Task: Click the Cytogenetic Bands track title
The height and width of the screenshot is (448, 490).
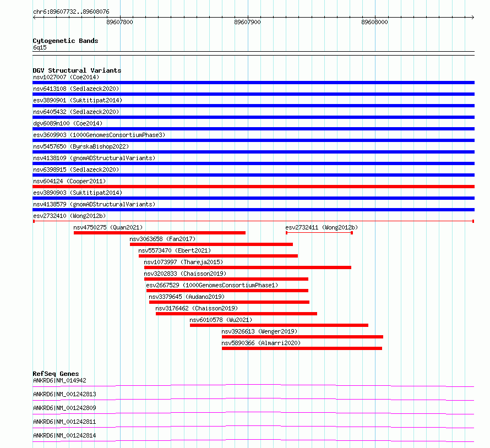Action: tap(66, 41)
